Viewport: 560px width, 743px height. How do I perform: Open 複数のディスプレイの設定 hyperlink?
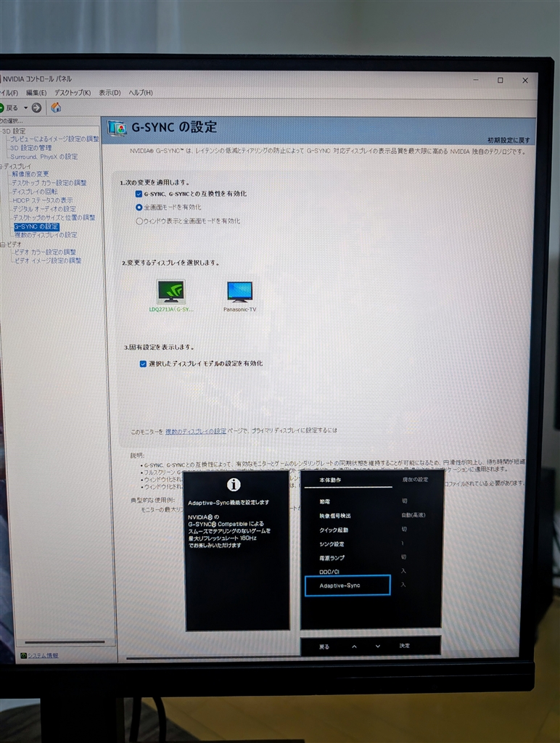point(196,431)
